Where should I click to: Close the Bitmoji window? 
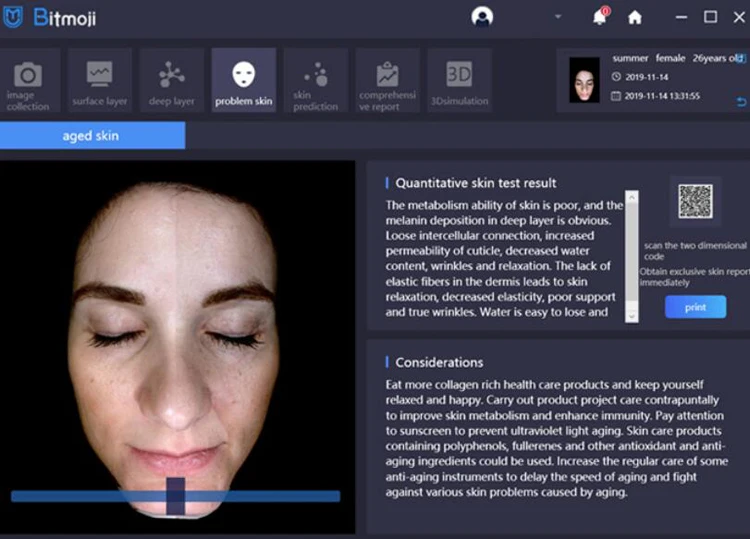(739, 17)
